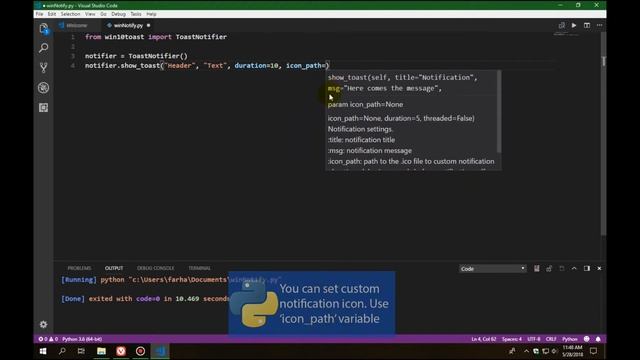
Task: Toggle the output scroll lock icon
Action: point(549,268)
